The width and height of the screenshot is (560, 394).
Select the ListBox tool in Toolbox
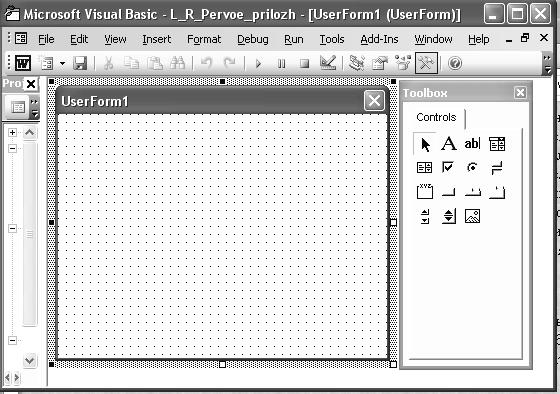click(424, 168)
